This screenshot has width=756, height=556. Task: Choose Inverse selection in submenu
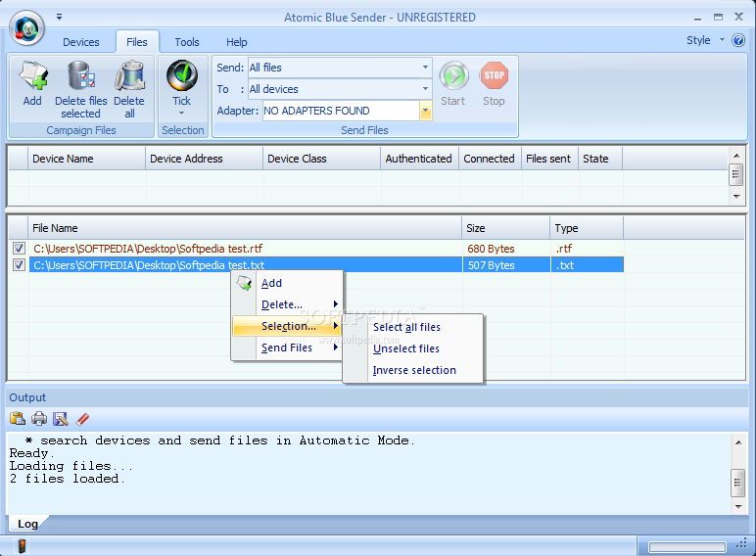click(x=413, y=371)
